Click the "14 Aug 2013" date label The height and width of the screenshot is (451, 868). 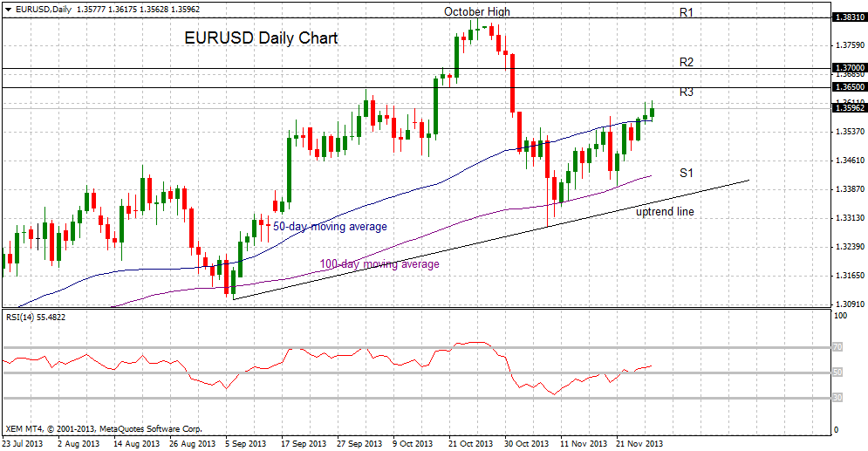pyautogui.click(x=136, y=444)
